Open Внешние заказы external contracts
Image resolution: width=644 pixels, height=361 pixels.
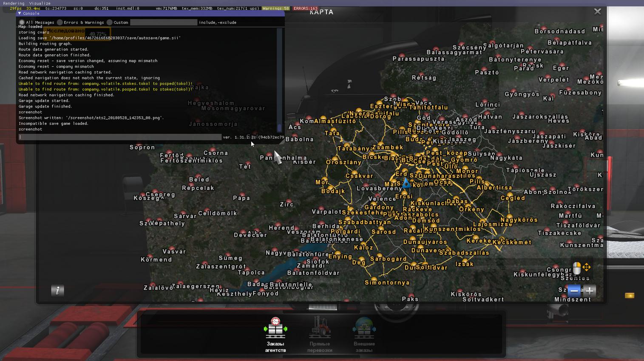[x=364, y=334]
